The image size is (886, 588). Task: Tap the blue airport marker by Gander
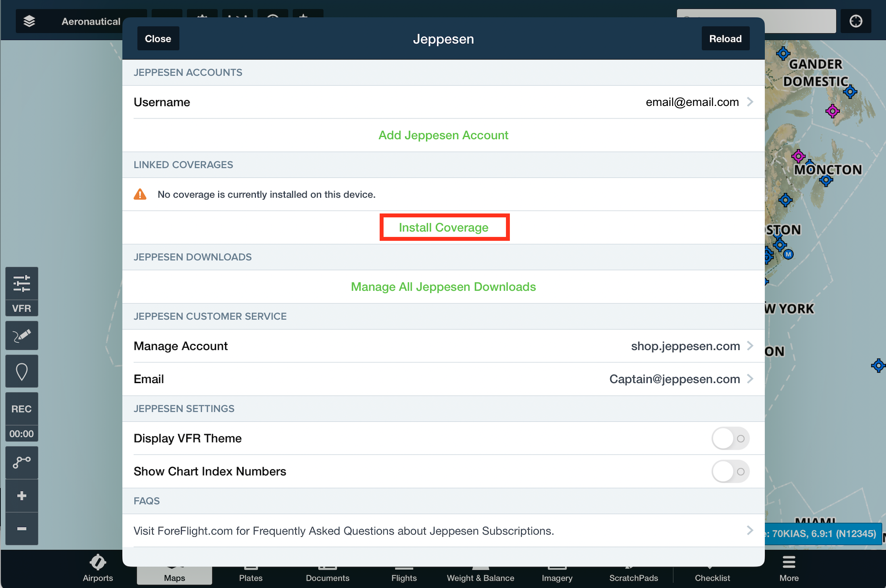coord(783,54)
